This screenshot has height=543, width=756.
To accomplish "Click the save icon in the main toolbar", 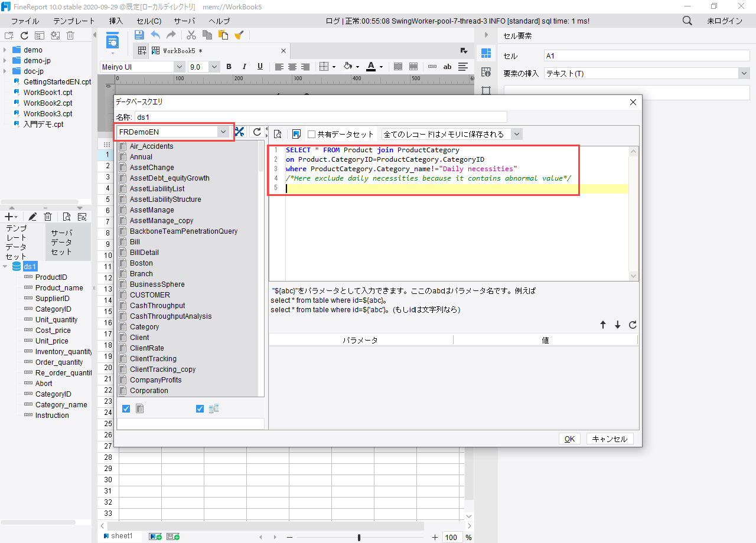I will (x=139, y=35).
